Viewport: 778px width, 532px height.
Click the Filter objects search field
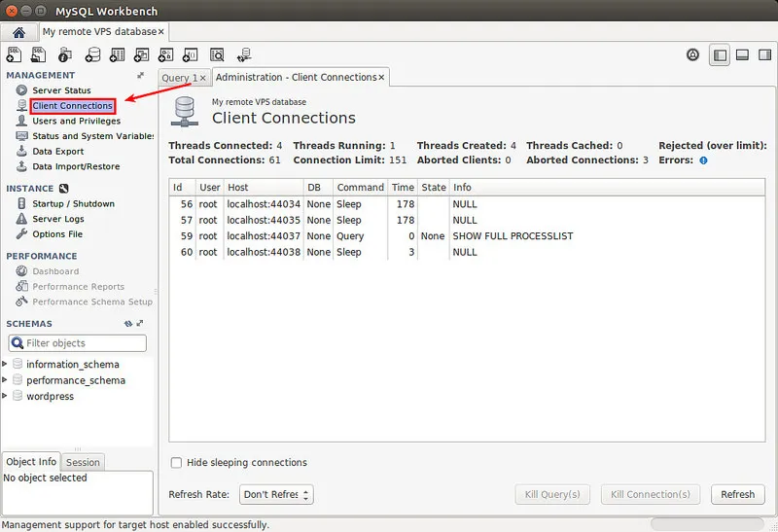84,343
